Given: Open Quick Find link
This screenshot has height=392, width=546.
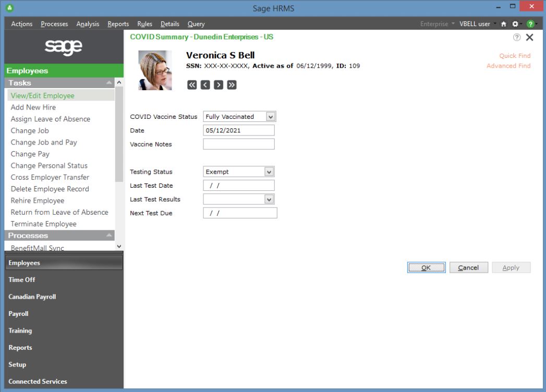Looking at the screenshot, I should coord(515,56).
